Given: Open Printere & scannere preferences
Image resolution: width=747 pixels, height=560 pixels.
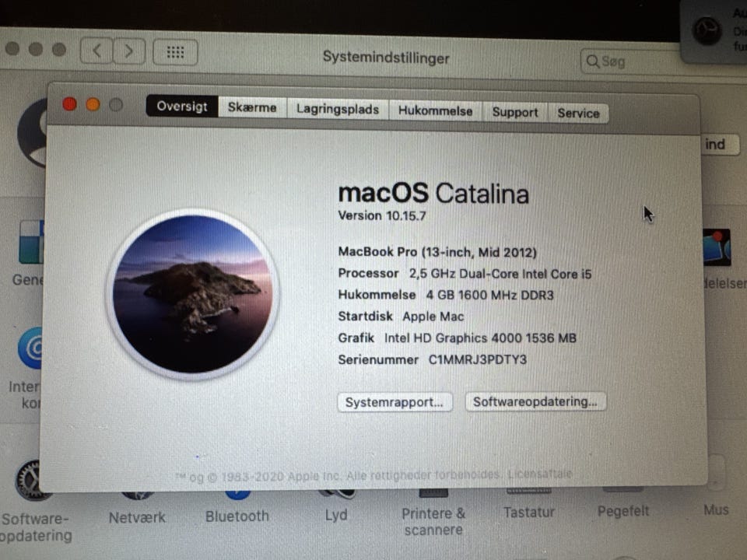Looking at the screenshot, I should click(x=433, y=521).
